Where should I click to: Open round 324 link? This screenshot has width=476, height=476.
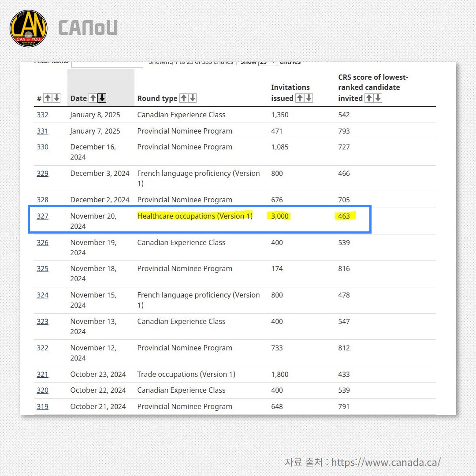point(42,295)
